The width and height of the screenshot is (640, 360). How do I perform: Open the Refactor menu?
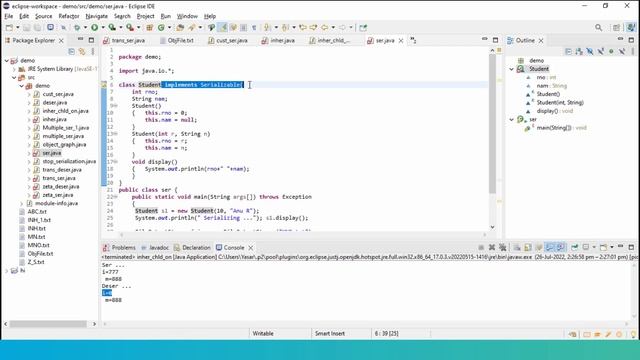(69, 16)
